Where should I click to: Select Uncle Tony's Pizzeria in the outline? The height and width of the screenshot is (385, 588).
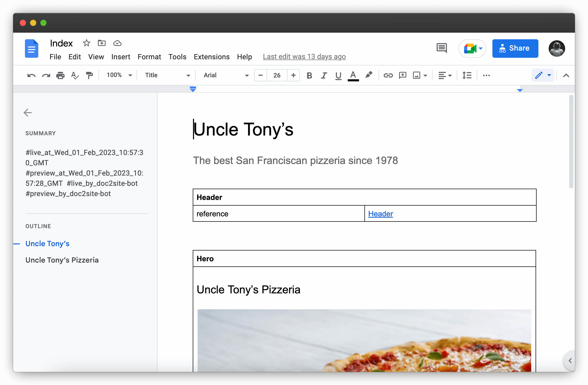tap(62, 260)
